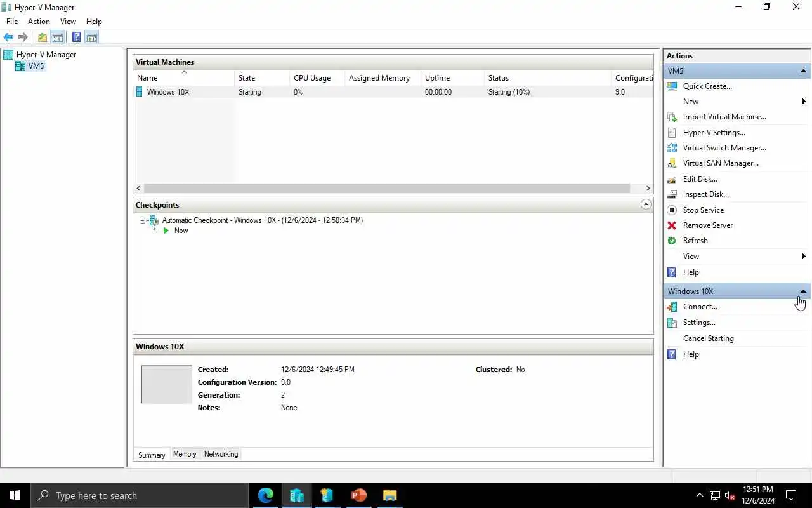Screen dimensions: 812x508
Task: Click the horizontal scrollbar right arrow
Action: point(648,189)
